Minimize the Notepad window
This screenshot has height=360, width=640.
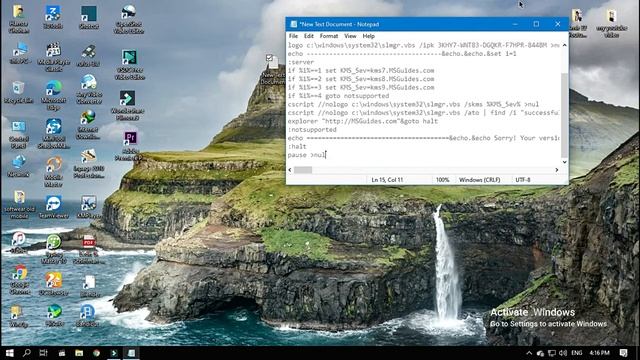coord(515,24)
